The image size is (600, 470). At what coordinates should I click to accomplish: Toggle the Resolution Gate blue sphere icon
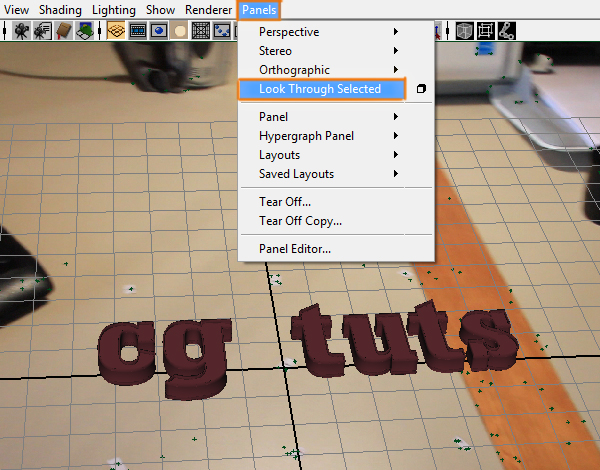tap(158, 31)
